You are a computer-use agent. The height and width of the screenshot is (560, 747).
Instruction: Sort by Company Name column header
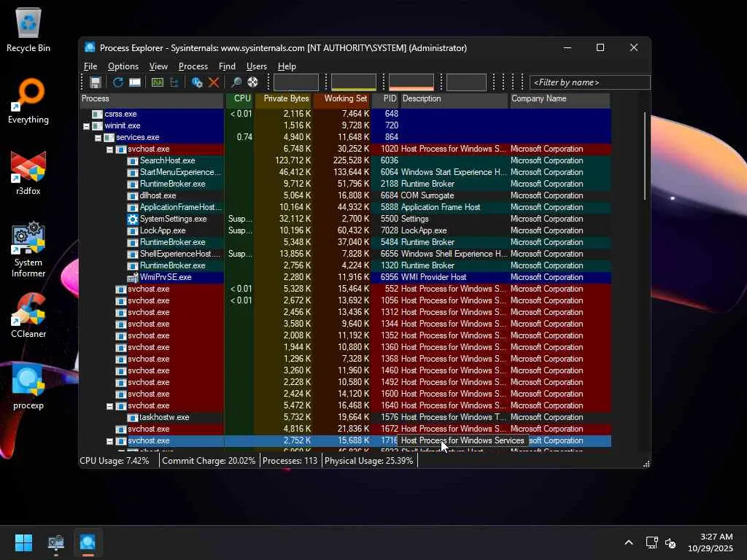[560, 98]
